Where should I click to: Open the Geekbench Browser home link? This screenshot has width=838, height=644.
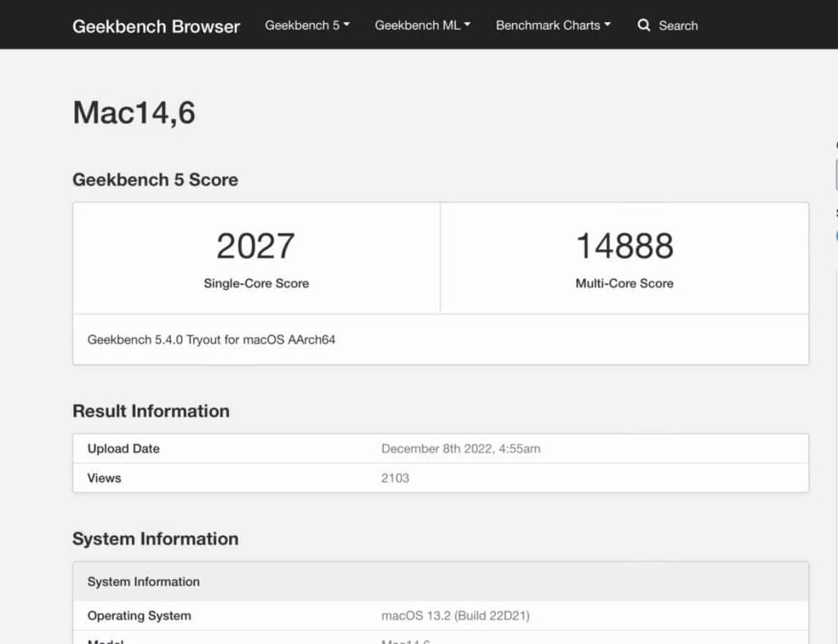tap(156, 26)
